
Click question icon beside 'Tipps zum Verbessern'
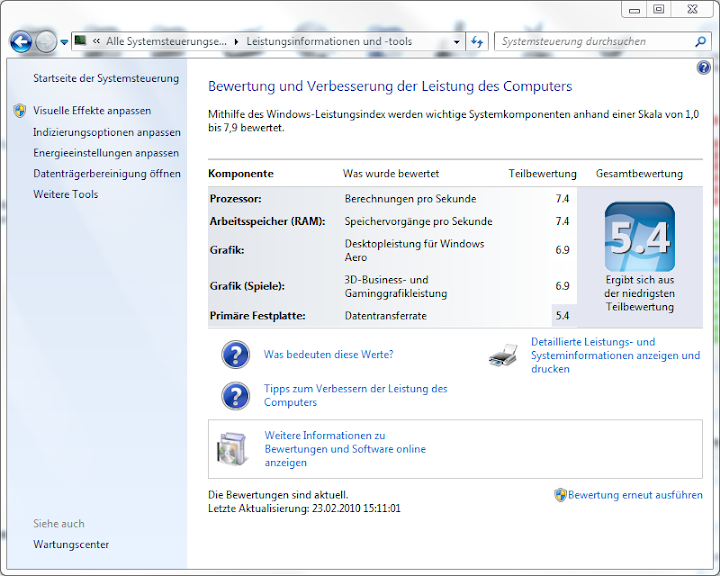[236, 396]
